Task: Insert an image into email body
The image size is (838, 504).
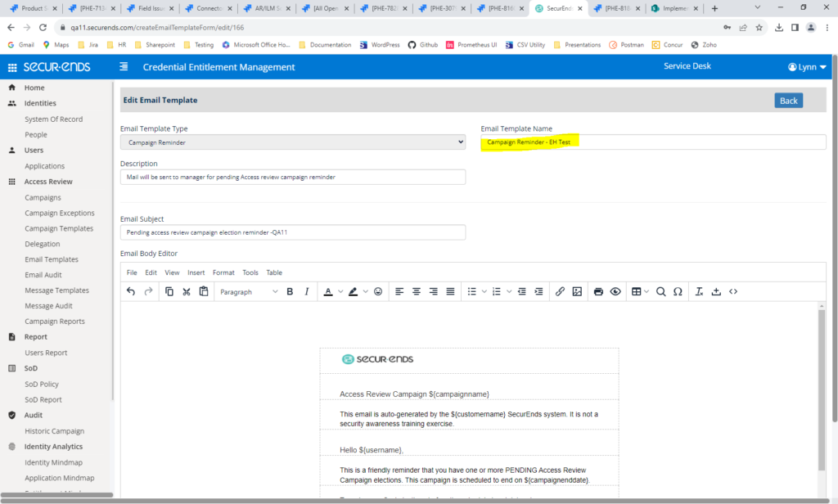Action: (x=577, y=291)
